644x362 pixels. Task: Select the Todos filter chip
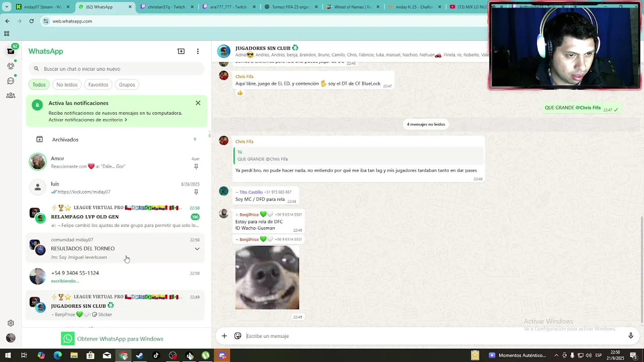(39, 84)
